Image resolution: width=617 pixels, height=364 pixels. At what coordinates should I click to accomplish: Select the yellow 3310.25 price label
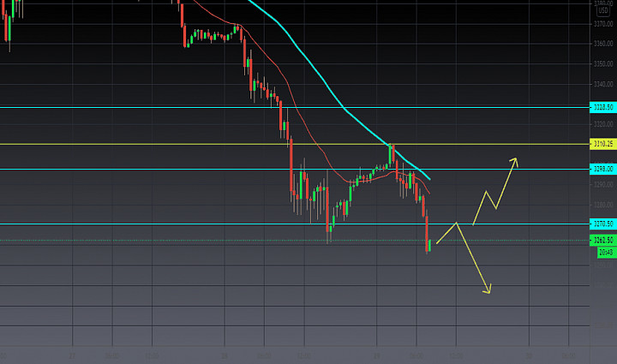pyautogui.click(x=603, y=144)
